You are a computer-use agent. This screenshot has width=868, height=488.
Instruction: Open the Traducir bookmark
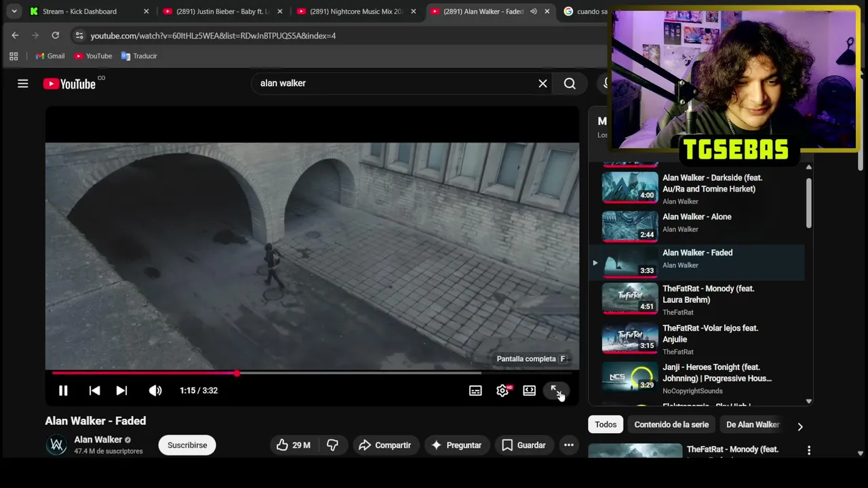[139, 56]
